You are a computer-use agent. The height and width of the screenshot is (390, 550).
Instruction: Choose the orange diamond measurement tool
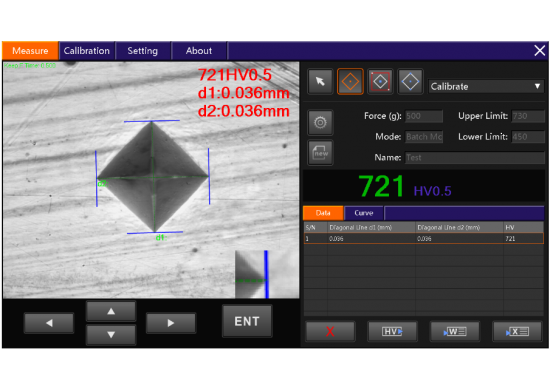350,82
